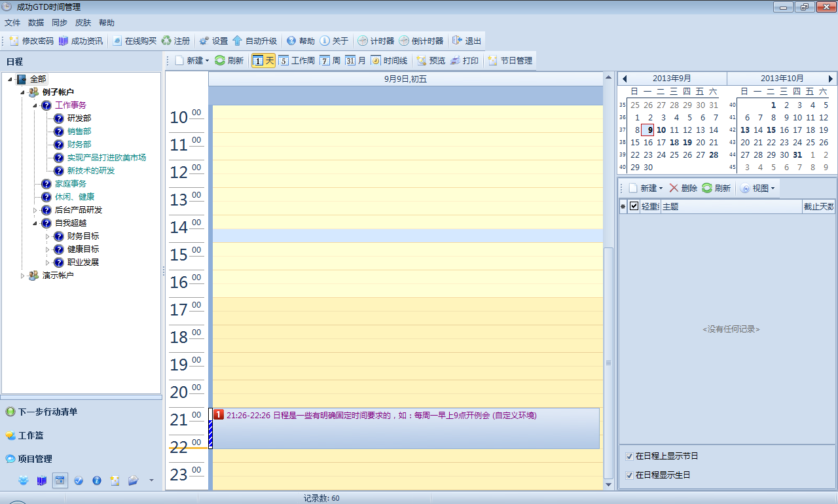Open 节日管理 holiday management

click(x=510, y=60)
